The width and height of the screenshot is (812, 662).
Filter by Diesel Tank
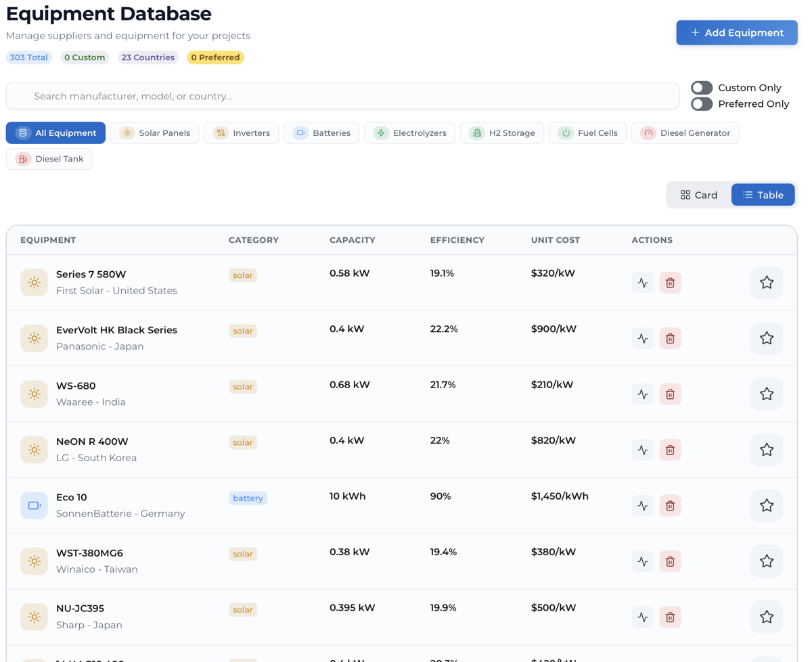[x=49, y=159]
